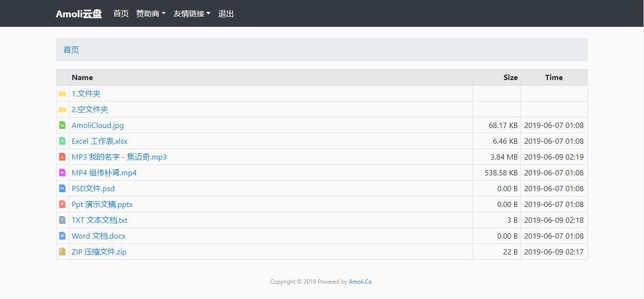
Task: Click the Excel file icon for 工作表.xlsx
Action: tap(62, 141)
